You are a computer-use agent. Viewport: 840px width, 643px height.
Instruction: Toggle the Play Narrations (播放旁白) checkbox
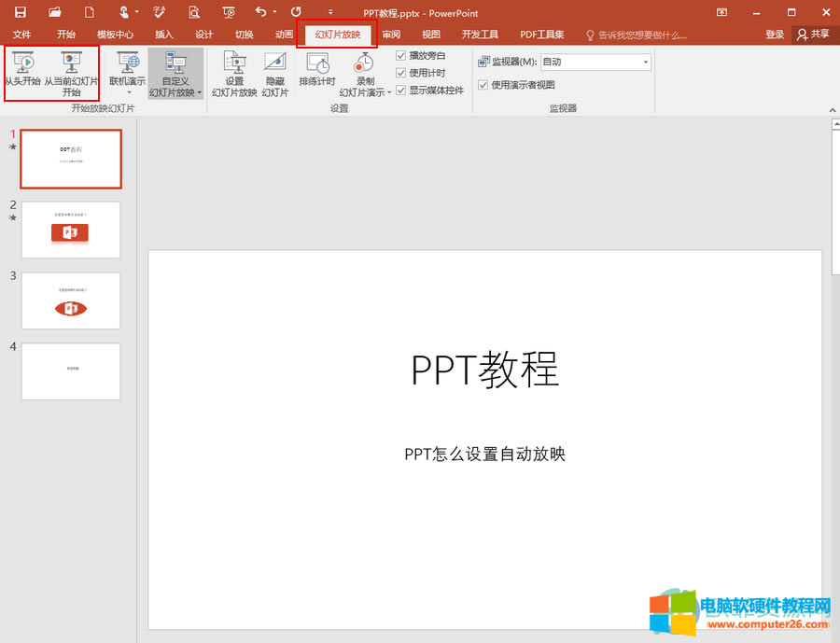401,56
